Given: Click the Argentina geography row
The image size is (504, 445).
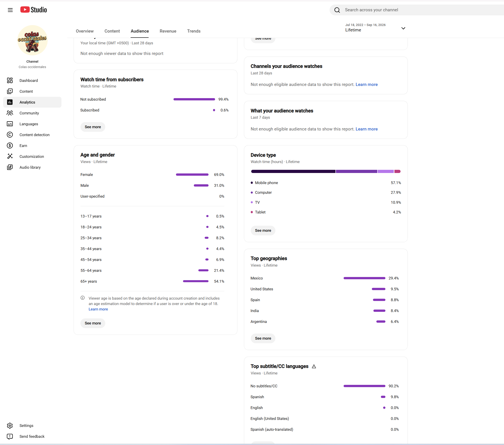Looking at the screenshot, I should click(x=324, y=321).
